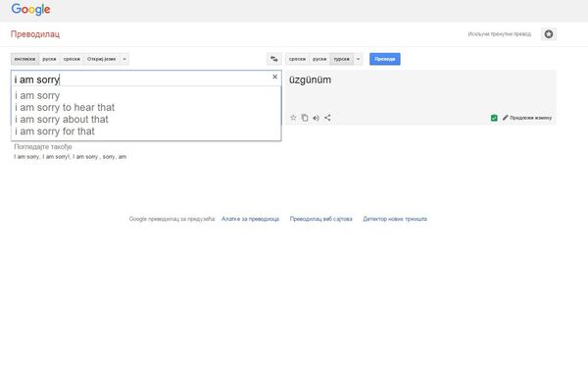Screen dimensions: 588x367
Task: Select српски as target language
Action: tap(297, 59)
